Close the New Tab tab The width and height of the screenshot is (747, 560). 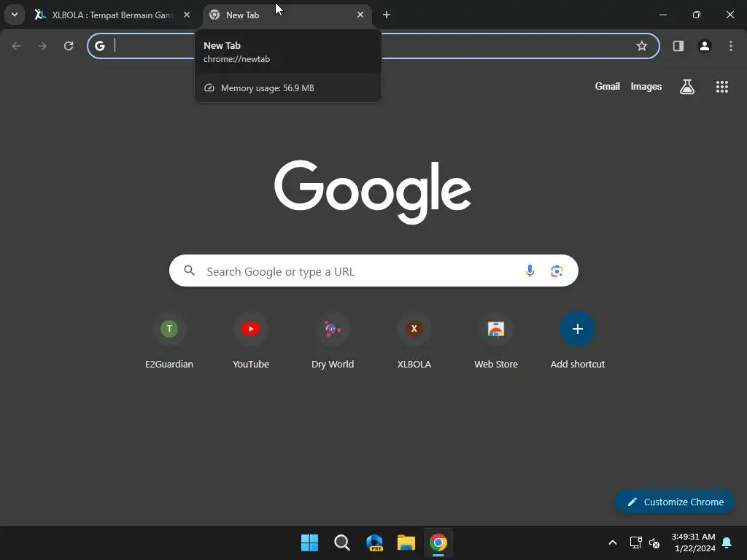click(x=360, y=15)
